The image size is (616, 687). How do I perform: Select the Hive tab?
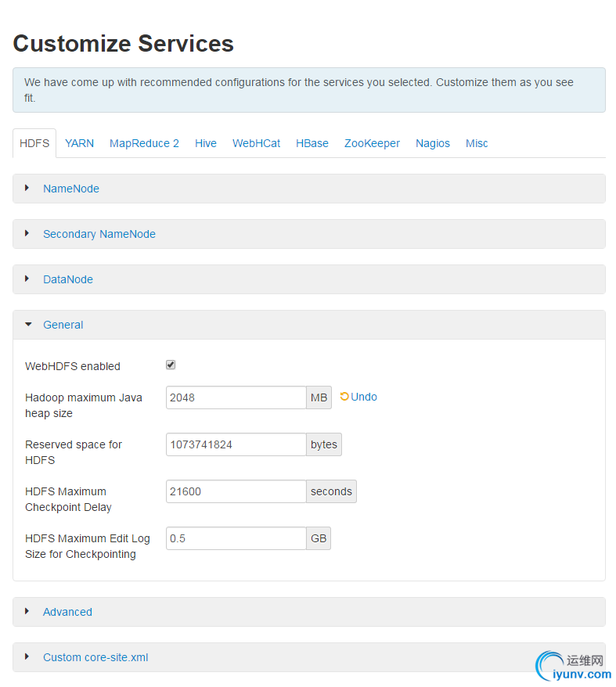[x=206, y=143]
